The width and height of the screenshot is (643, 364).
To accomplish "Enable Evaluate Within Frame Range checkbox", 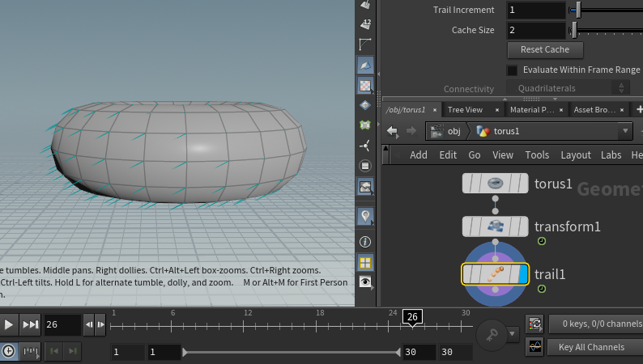I will tap(512, 70).
